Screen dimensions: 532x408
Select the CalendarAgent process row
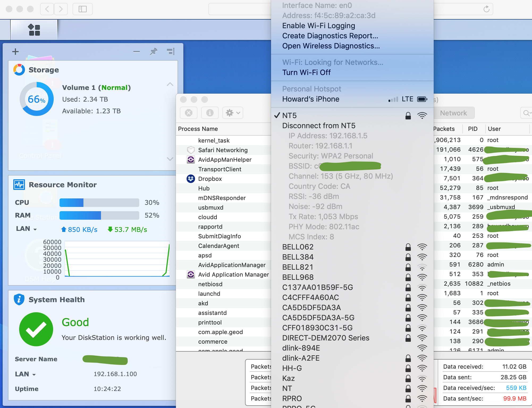click(x=223, y=246)
